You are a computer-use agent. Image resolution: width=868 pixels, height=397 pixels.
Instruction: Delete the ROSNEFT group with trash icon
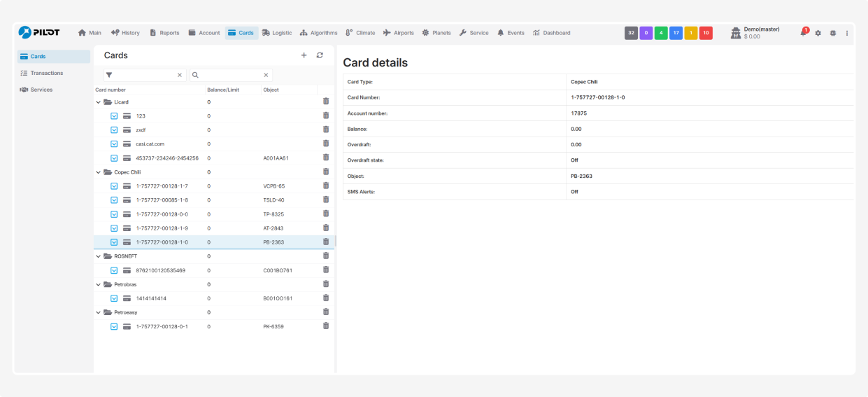(x=326, y=256)
